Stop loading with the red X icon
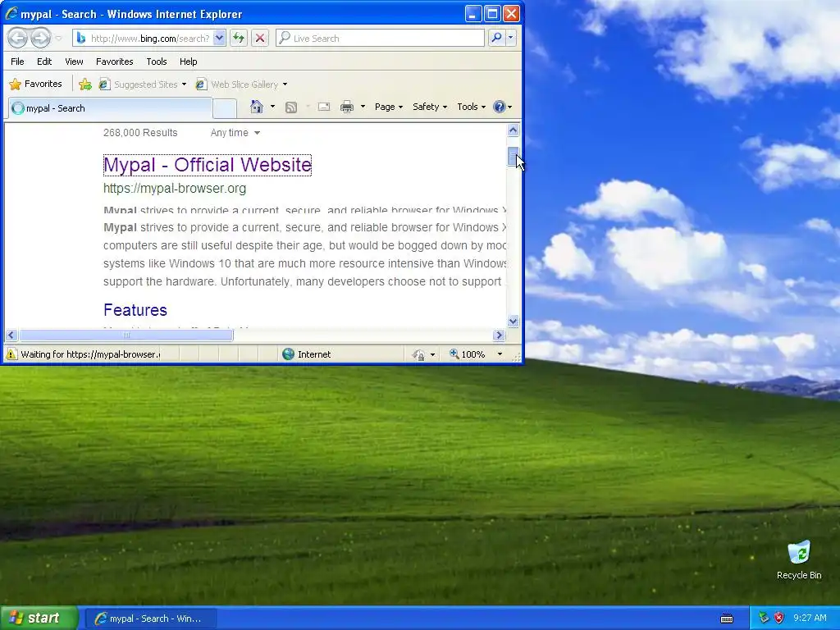Viewport: 840px width, 630px height. pos(260,38)
